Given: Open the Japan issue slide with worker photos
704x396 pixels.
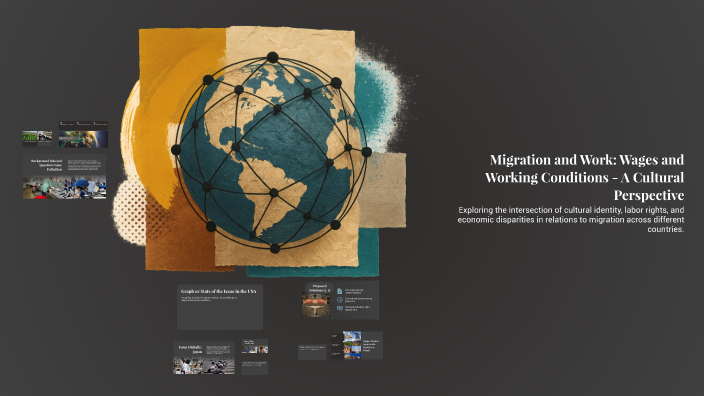Looking at the screenshot, I should click(204, 358).
